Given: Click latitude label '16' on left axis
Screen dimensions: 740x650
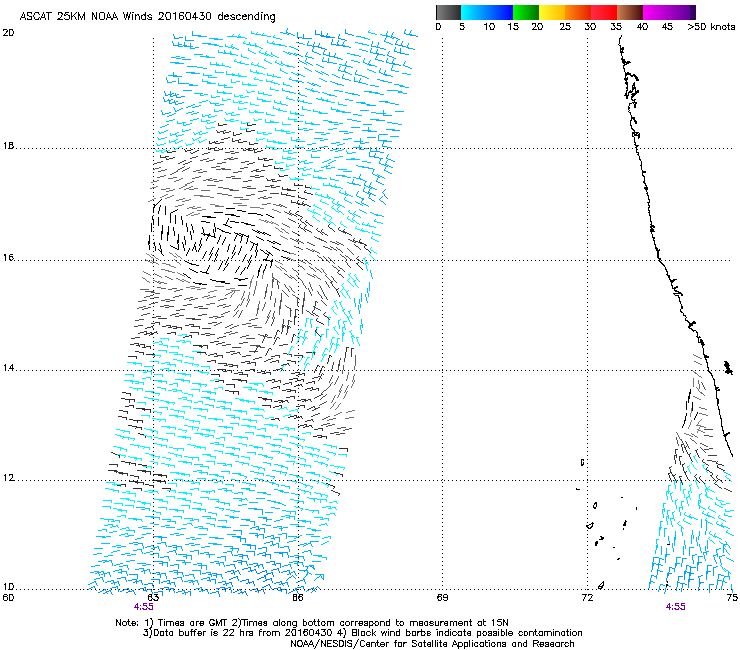Looking at the screenshot, I should 8,257.
